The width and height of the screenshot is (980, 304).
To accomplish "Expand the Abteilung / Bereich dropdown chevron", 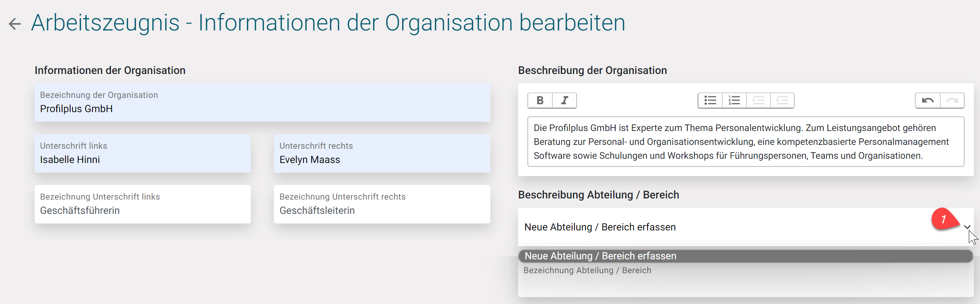I will [967, 227].
